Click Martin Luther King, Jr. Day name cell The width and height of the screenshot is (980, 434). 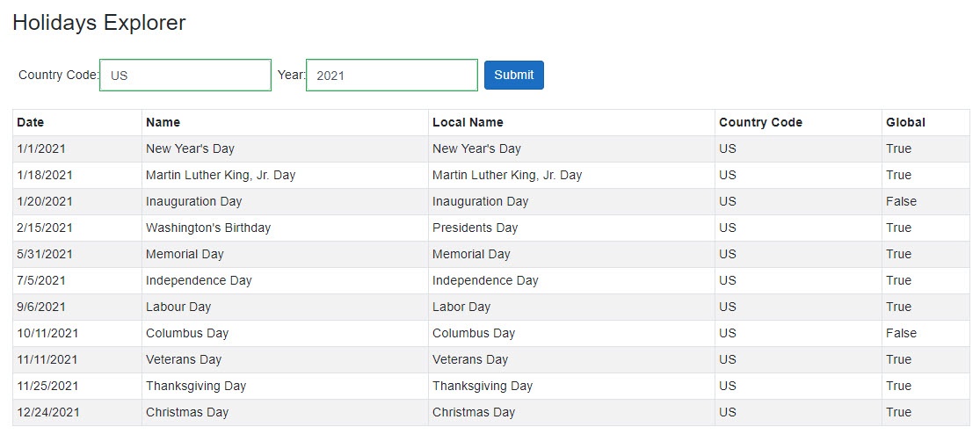click(x=221, y=175)
